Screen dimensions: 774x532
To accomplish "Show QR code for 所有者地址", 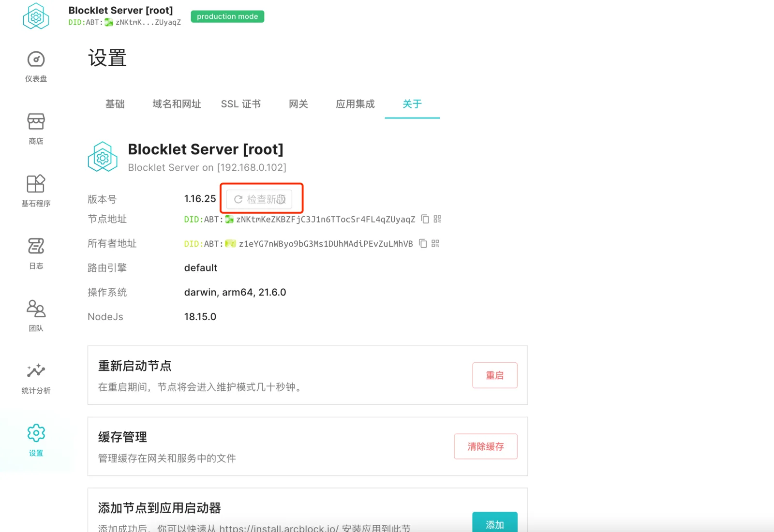I will click(435, 244).
